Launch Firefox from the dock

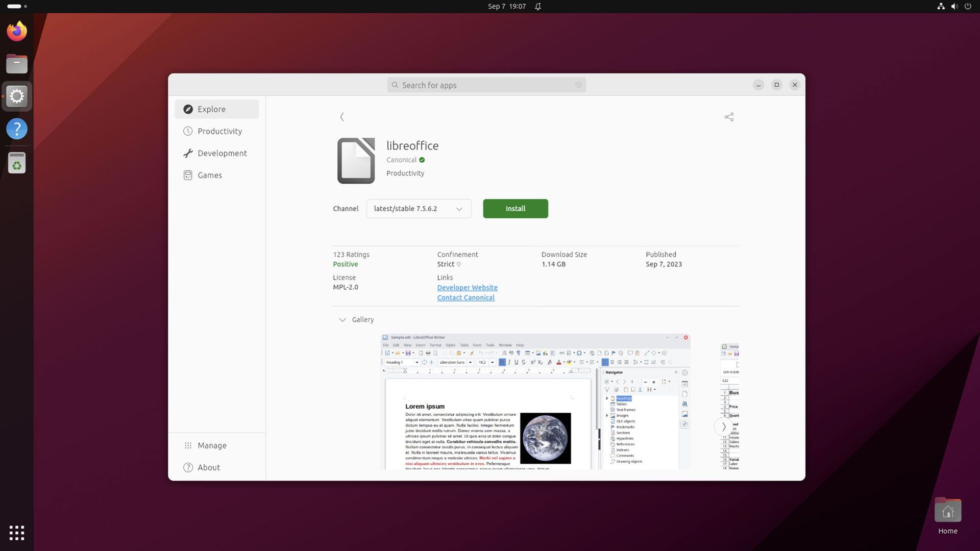point(17,31)
